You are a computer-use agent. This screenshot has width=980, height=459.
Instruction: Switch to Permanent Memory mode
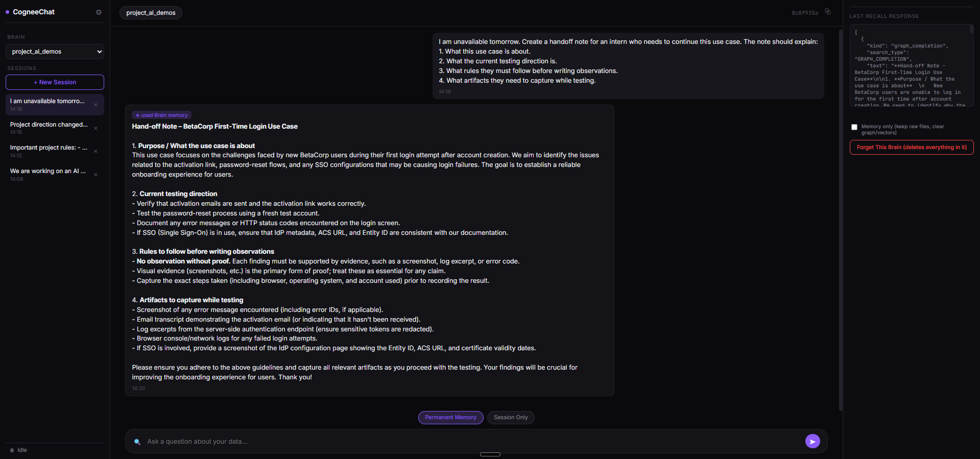pyautogui.click(x=450, y=418)
